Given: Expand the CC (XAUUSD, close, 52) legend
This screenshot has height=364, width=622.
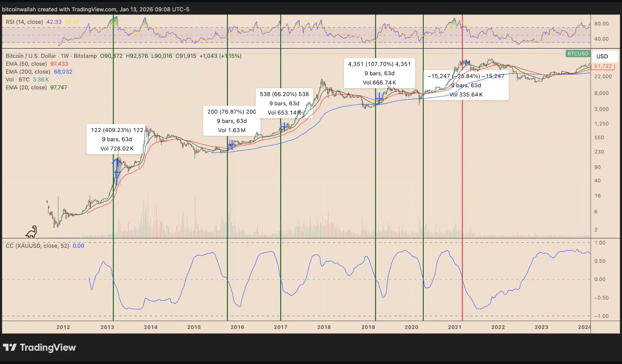Looking at the screenshot, I should 37,246.
